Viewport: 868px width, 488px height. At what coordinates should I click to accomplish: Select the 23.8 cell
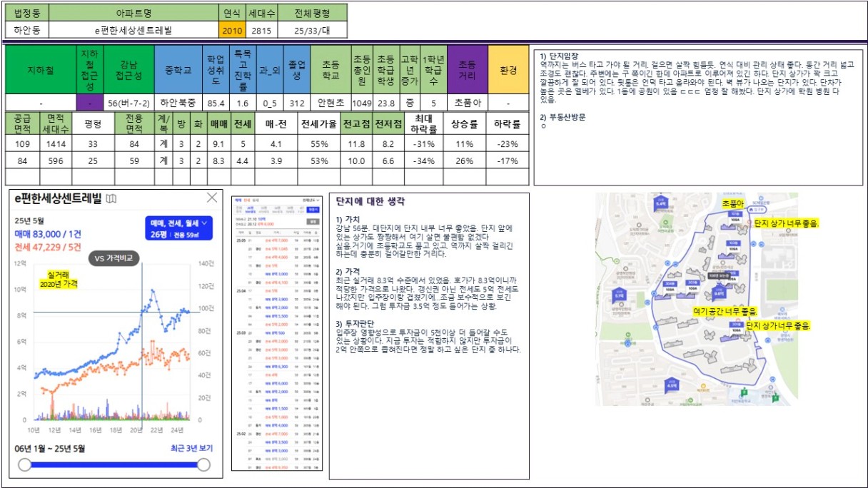pos(385,103)
